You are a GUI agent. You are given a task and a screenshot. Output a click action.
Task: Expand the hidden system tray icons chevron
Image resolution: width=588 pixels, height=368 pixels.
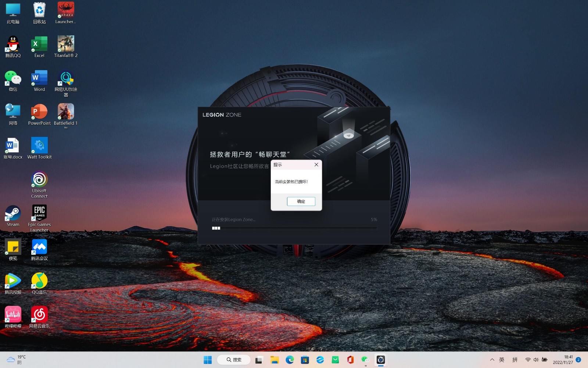[x=492, y=360]
